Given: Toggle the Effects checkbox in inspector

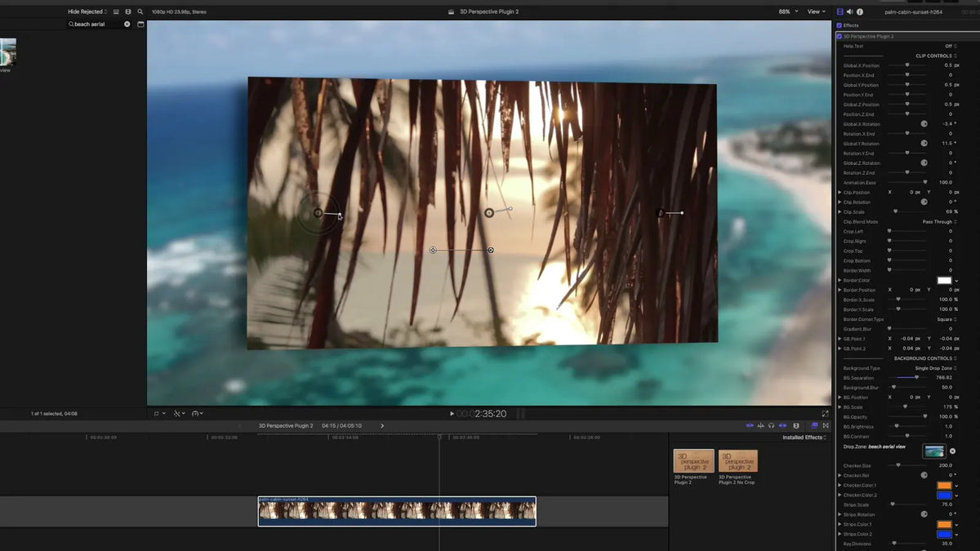Looking at the screenshot, I should click(840, 25).
